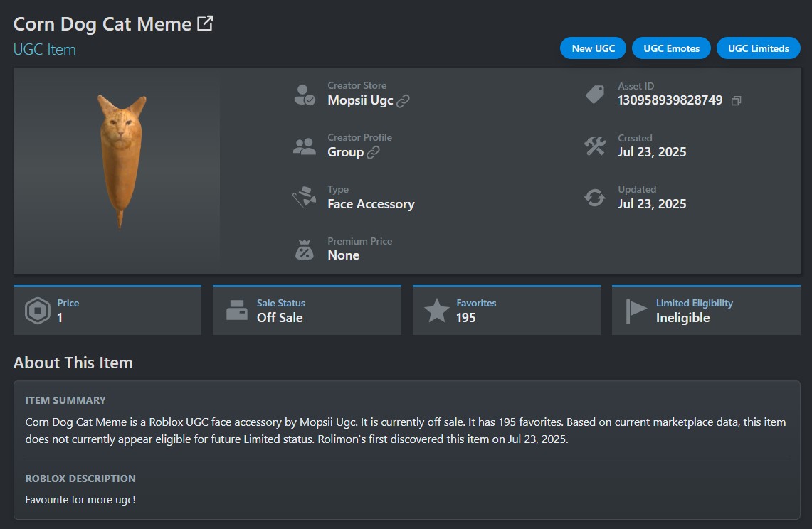Click the favorites count 195
This screenshot has width=812, height=529.
point(465,318)
